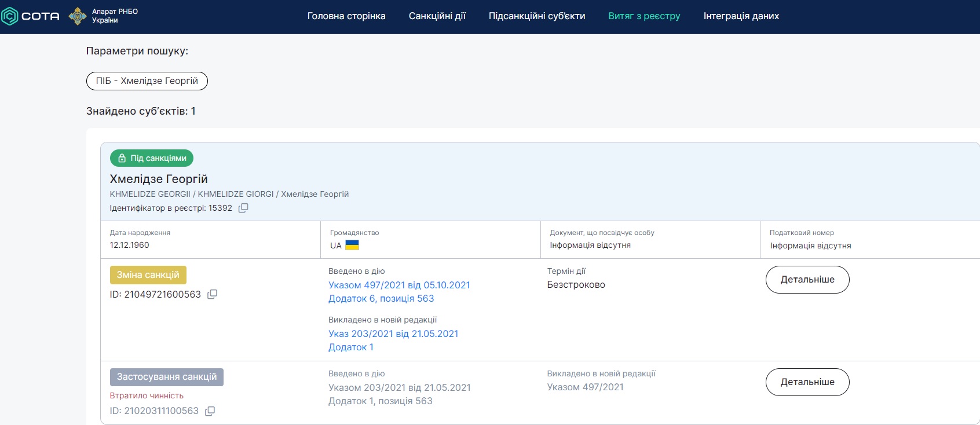Copy expired sanction ID 21020311100563
The height and width of the screenshot is (425, 980).
(210, 411)
